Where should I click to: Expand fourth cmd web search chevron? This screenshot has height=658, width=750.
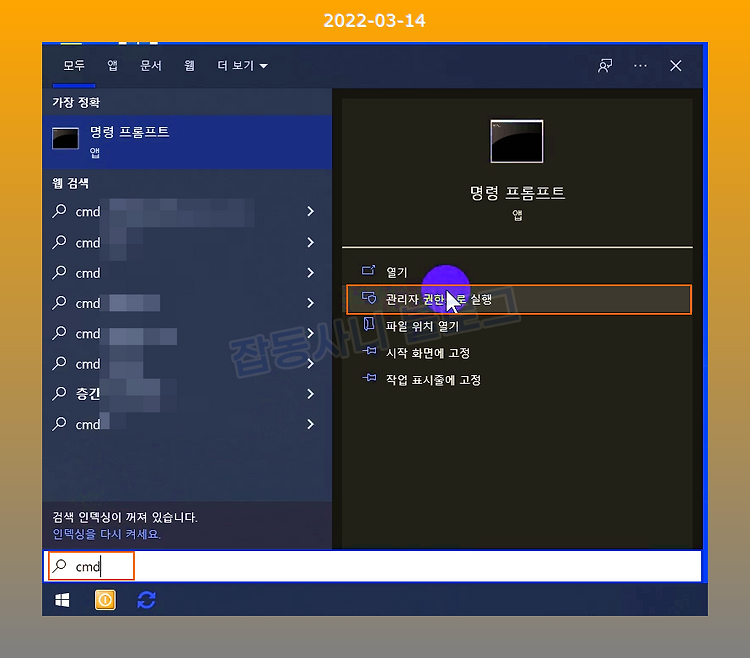(310, 303)
